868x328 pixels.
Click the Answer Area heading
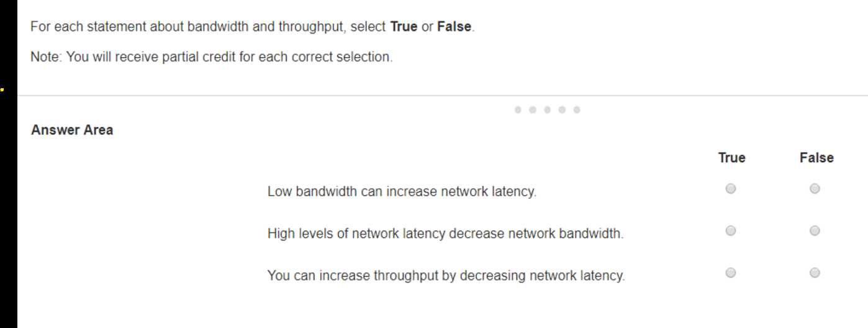72,130
